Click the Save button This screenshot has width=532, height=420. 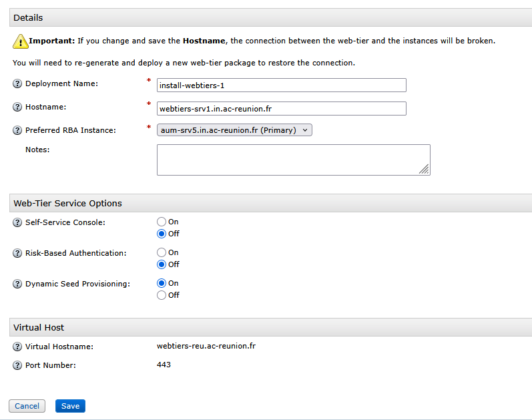(70, 406)
